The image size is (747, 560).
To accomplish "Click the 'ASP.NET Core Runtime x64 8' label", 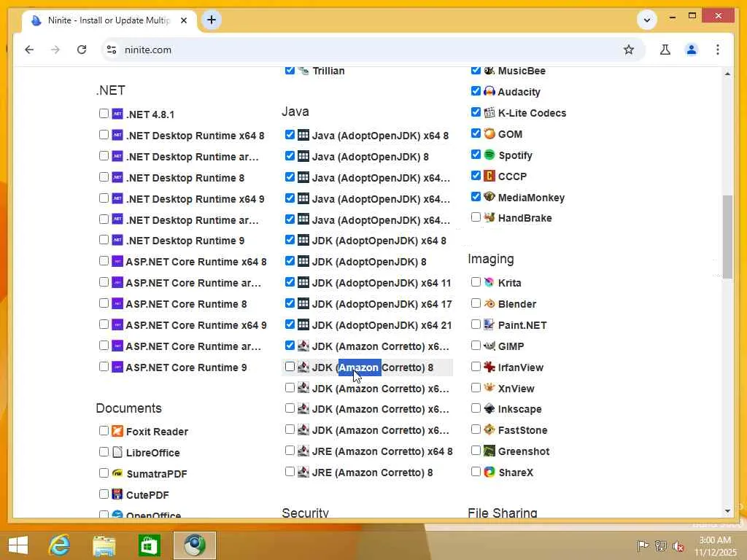I will coord(196,262).
